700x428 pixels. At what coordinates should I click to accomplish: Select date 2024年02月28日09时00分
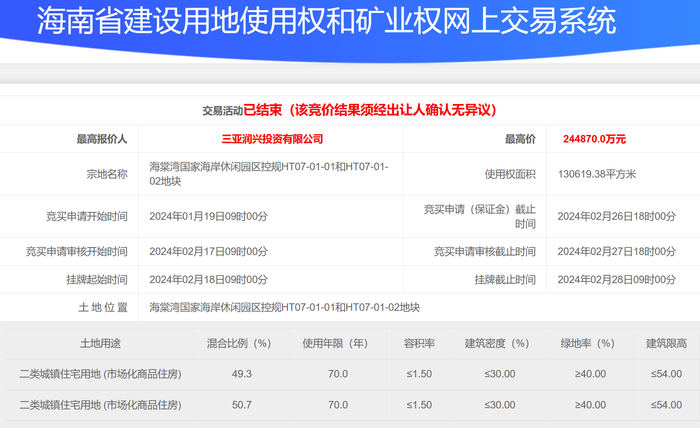tap(617, 280)
